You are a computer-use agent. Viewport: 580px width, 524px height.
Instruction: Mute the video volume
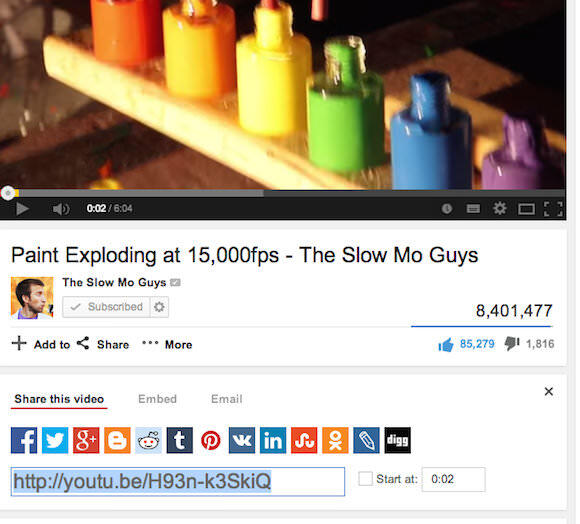61,209
